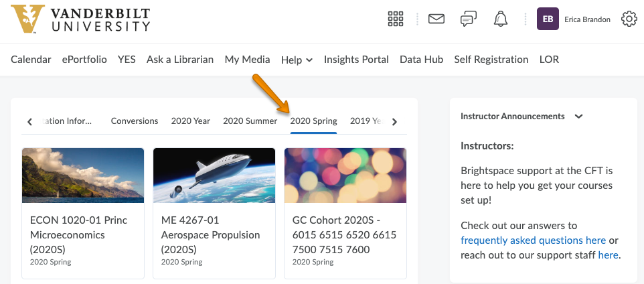644x284 pixels.
Task: Select the Conversions tab
Action: (135, 121)
